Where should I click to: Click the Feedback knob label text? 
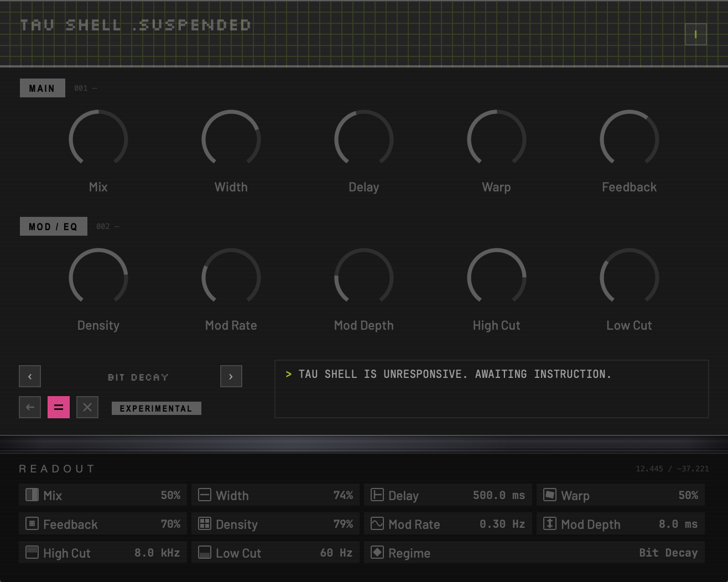(630, 187)
